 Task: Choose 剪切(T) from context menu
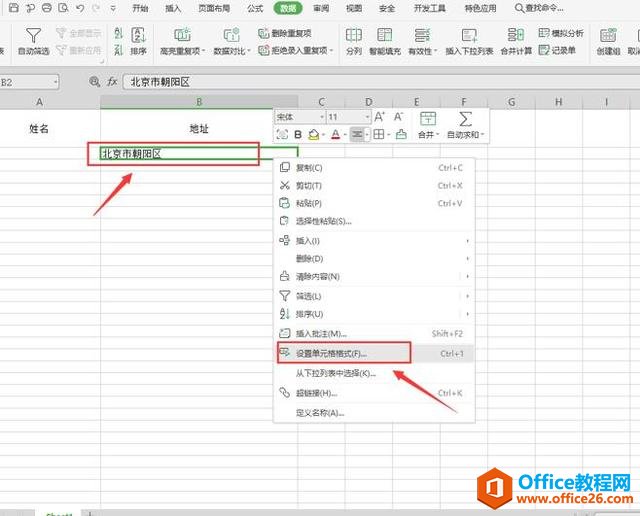(374, 186)
